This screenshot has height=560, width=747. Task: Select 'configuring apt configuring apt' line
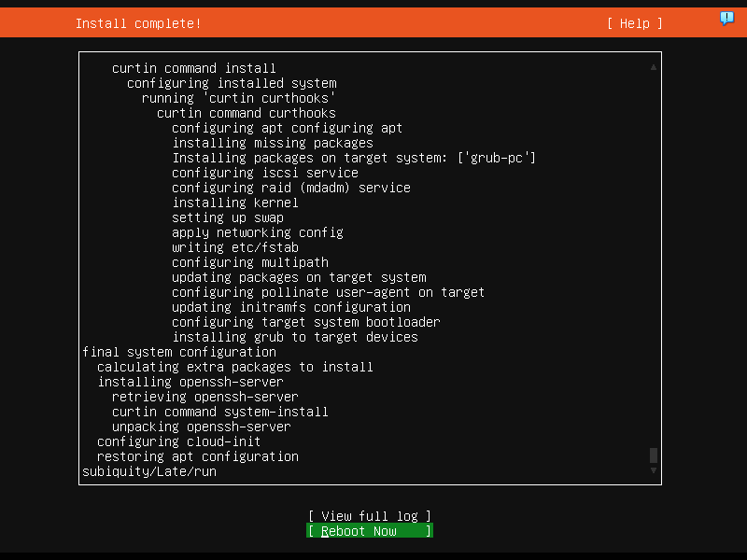[x=288, y=128]
